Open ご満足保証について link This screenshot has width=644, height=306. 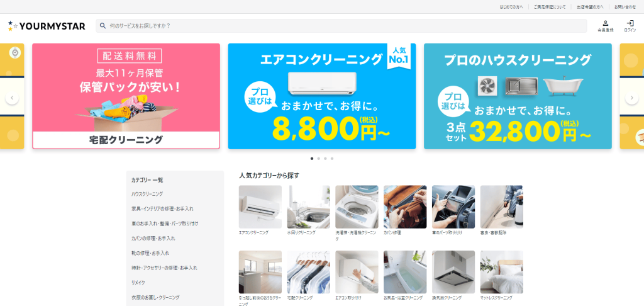[x=550, y=7]
